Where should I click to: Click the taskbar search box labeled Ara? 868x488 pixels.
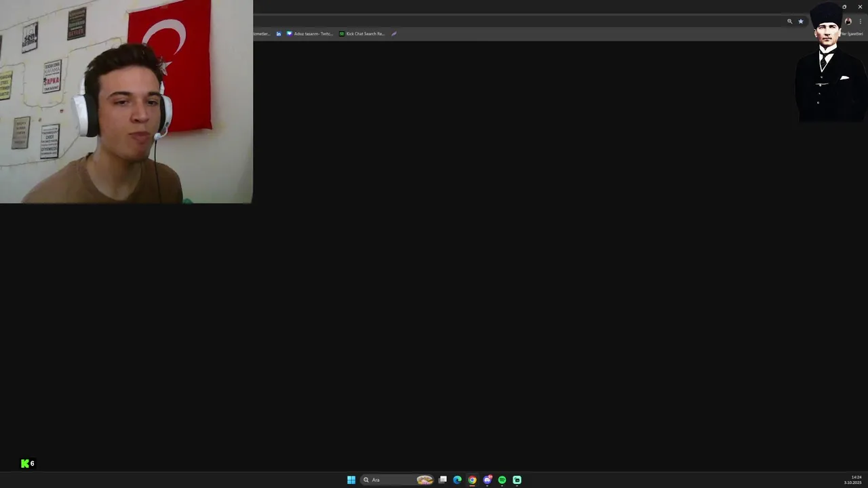coord(397,480)
